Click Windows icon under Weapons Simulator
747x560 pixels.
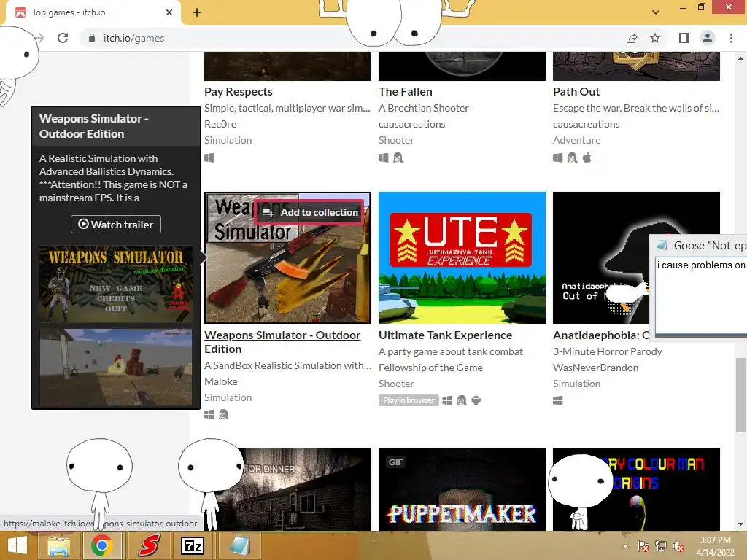(x=209, y=415)
